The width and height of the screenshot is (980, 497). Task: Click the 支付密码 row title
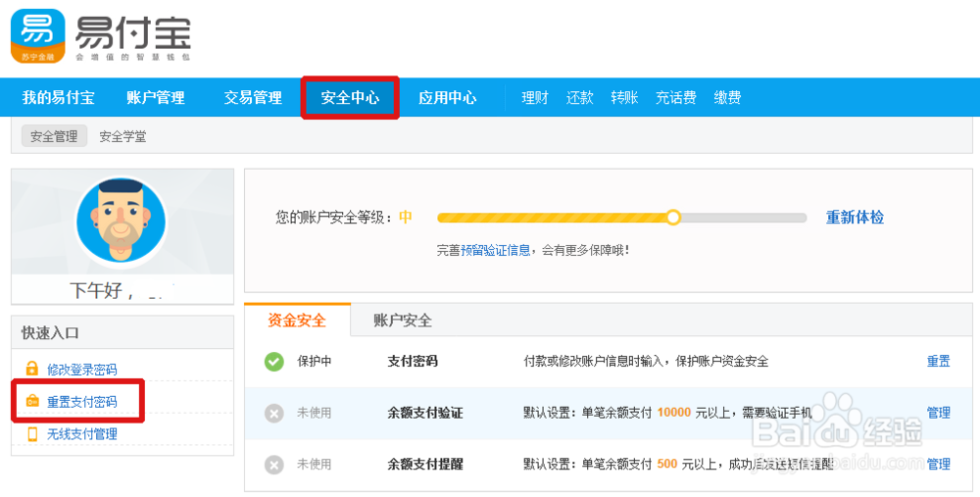(x=413, y=362)
